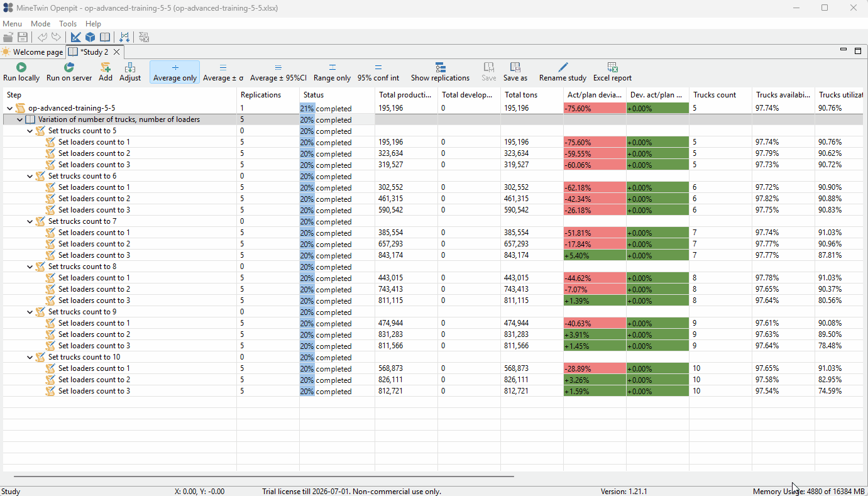
Task: Select Set loaders count to 2 under trucks count 9
Action: pyautogui.click(x=94, y=334)
